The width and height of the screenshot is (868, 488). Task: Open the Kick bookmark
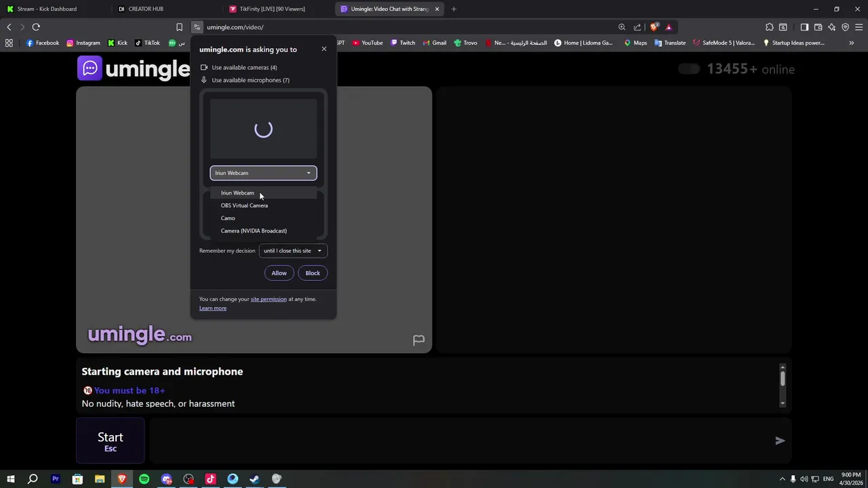click(117, 43)
